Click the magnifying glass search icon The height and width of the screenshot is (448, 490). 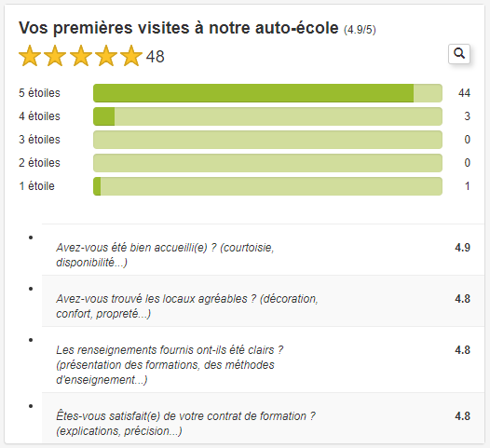click(459, 54)
